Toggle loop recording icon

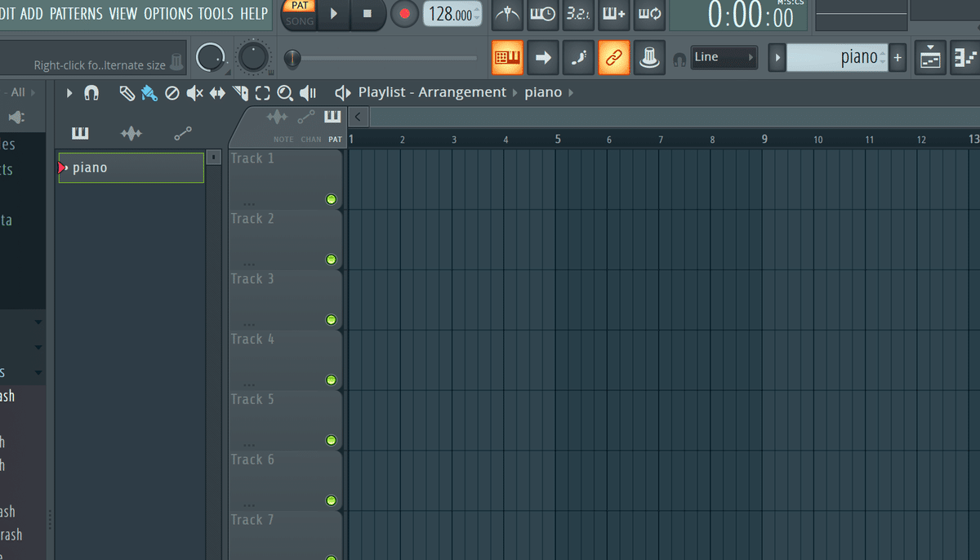pyautogui.click(x=651, y=14)
